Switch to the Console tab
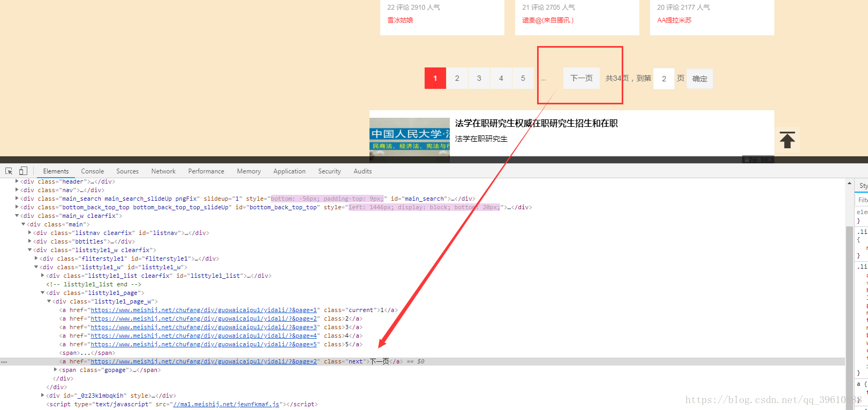 pyautogui.click(x=93, y=171)
